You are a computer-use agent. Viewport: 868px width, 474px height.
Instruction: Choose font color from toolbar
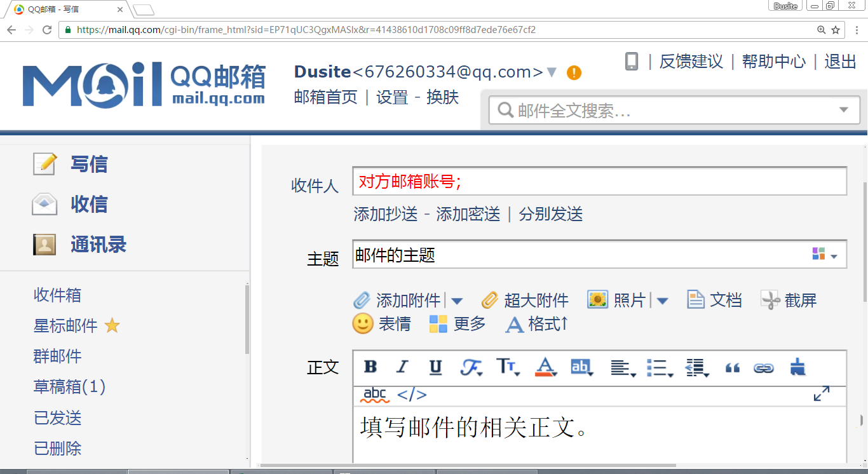point(546,367)
